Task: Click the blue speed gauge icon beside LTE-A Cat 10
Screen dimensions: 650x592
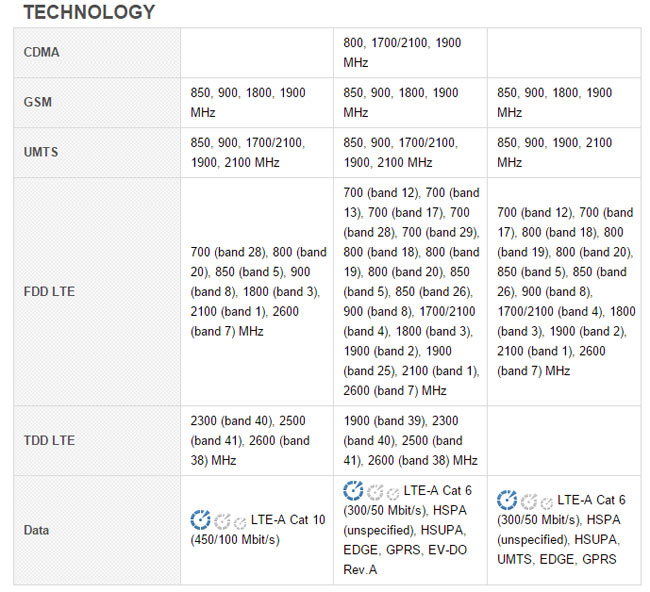Action: [200, 520]
